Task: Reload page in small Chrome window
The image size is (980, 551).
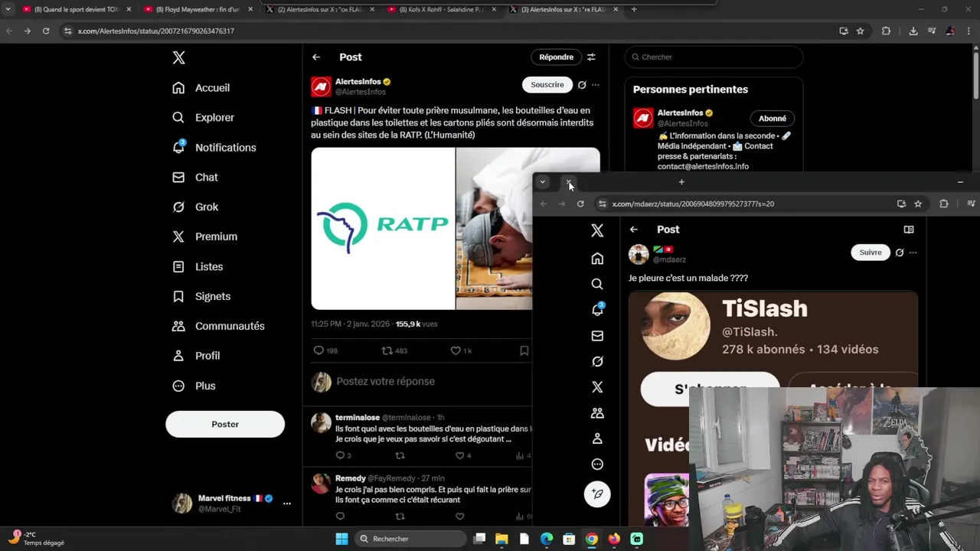Action: coord(580,204)
